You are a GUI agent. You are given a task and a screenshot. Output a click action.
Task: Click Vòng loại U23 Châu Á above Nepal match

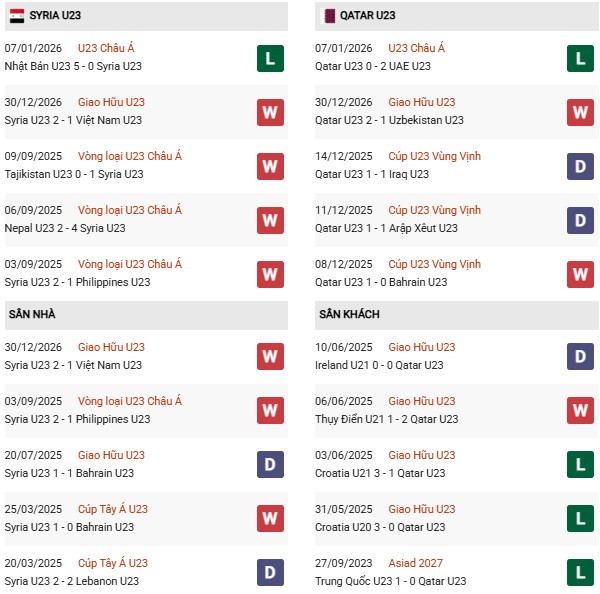pyautogui.click(x=130, y=210)
